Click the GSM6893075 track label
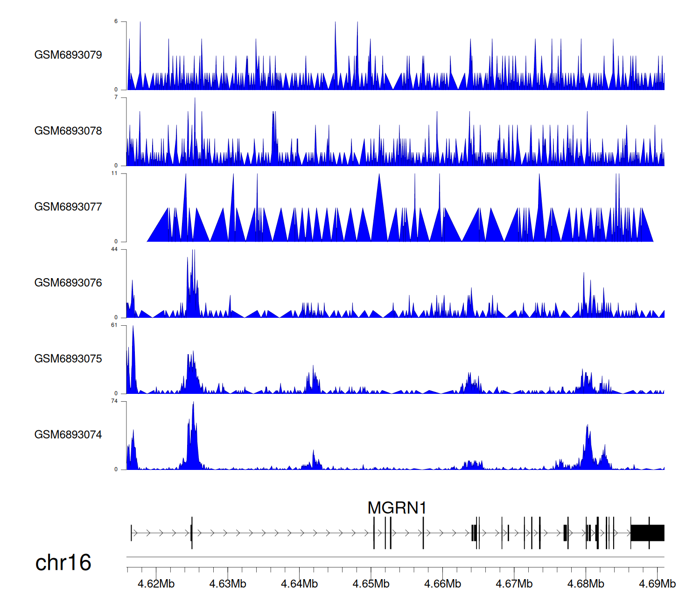The height and width of the screenshot is (616, 700). coord(68,359)
